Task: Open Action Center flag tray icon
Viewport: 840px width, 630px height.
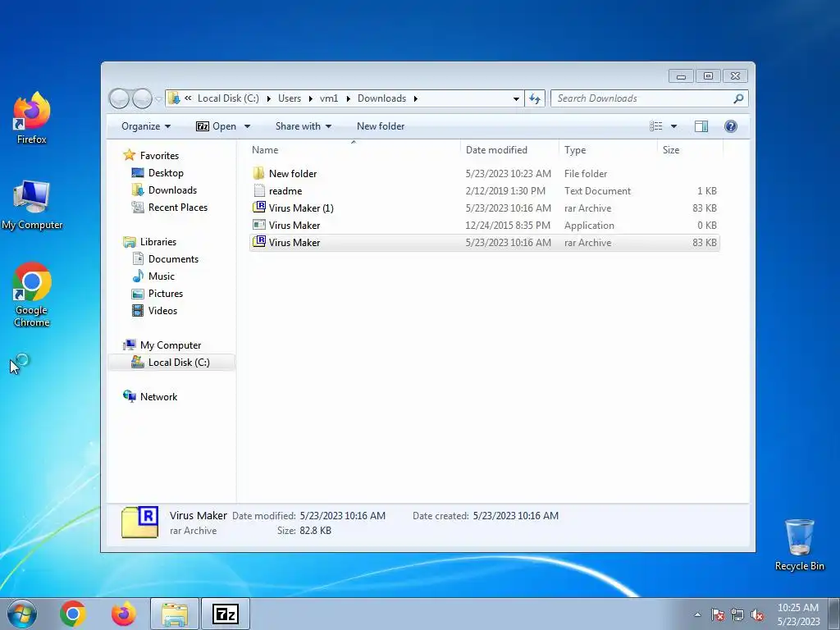Action: pos(718,614)
